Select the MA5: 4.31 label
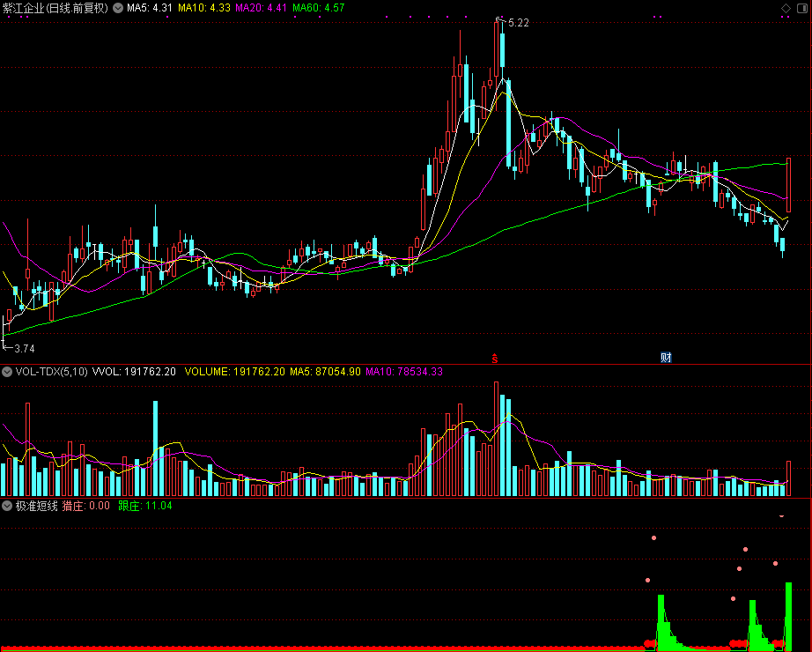This screenshot has width=812, height=652. (150, 8)
